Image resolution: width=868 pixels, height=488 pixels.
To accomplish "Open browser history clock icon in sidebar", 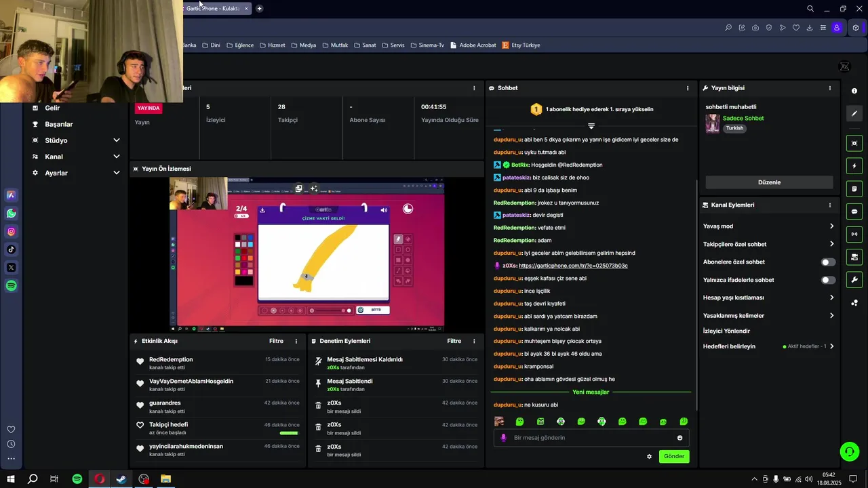I will pos(11,445).
